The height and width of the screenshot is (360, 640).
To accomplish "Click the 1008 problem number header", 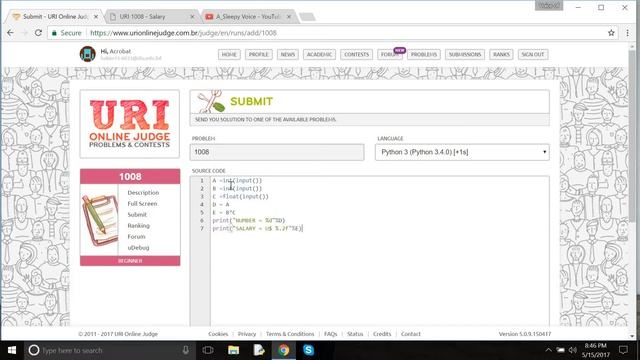I will pos(130,176).
